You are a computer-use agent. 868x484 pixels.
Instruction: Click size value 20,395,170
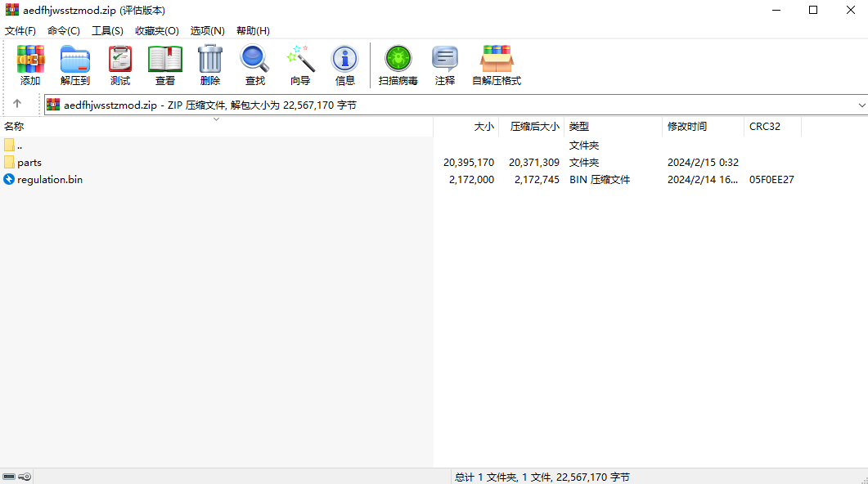coord(468,163)
